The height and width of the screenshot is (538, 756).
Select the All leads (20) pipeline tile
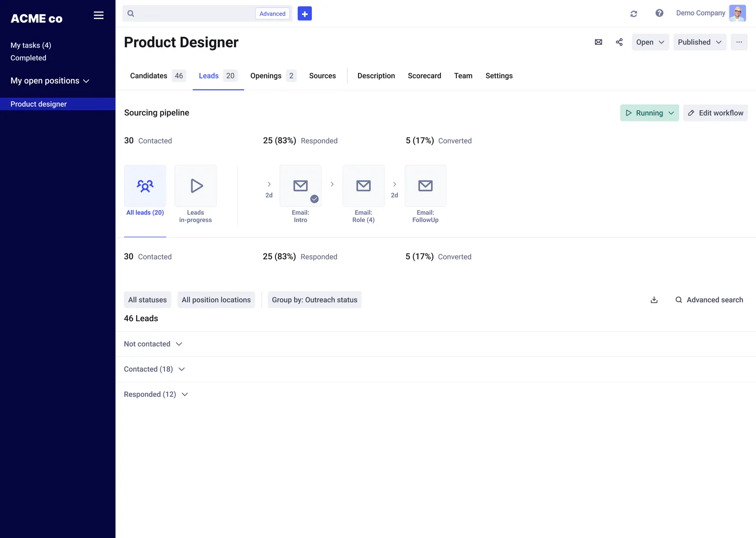145,191
